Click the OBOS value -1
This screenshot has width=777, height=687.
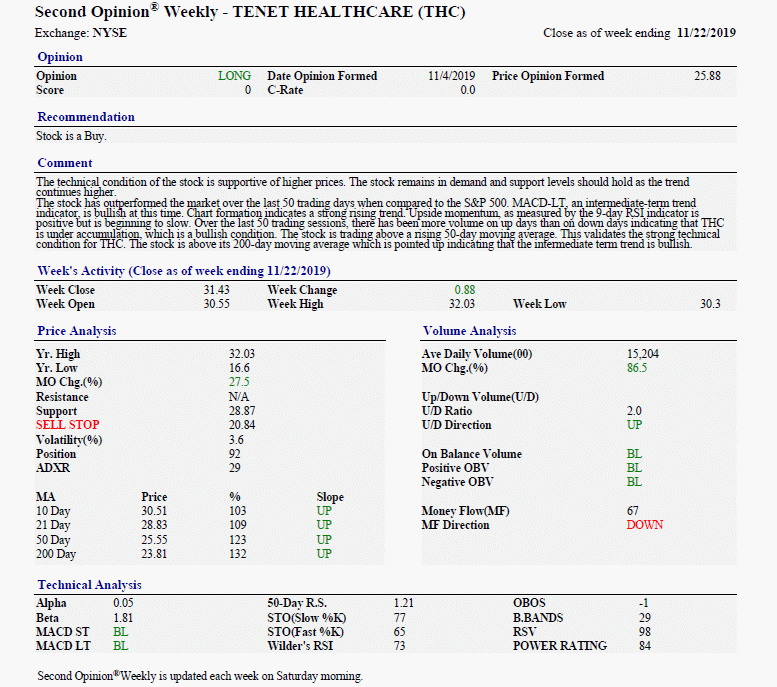pyautogui.click(x=643, y=603)
